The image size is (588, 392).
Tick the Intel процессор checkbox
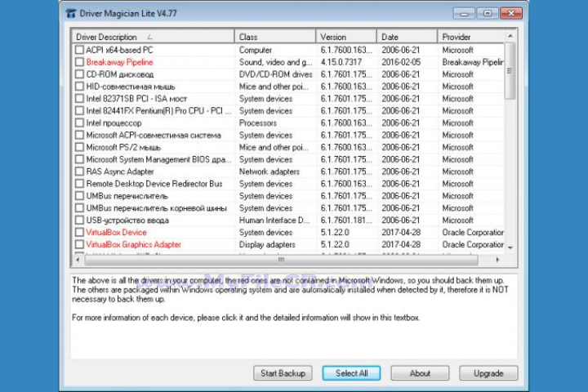[x=79, y=122]
